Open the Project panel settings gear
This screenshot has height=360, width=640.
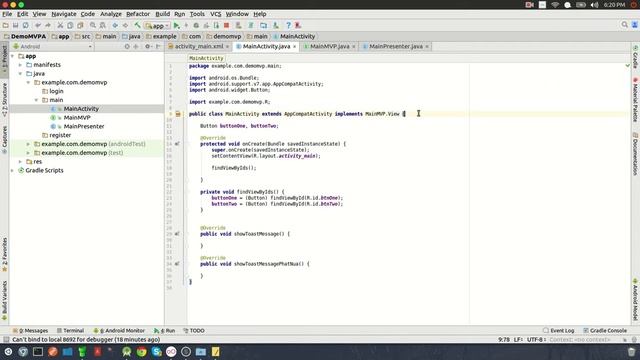coord(148,47)
